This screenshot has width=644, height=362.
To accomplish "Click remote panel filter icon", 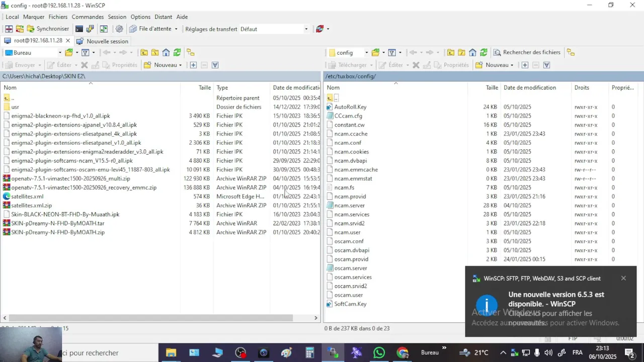I will (x=392, y=52).
